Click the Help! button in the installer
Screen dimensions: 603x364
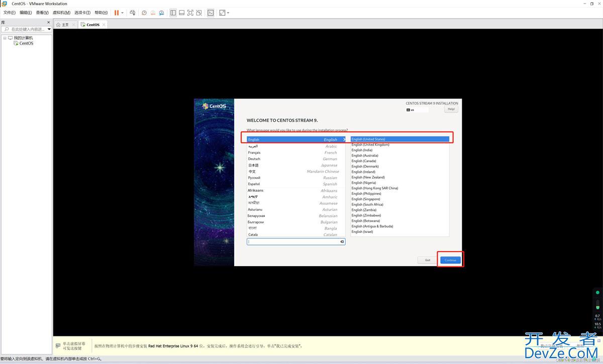point(451,109)
